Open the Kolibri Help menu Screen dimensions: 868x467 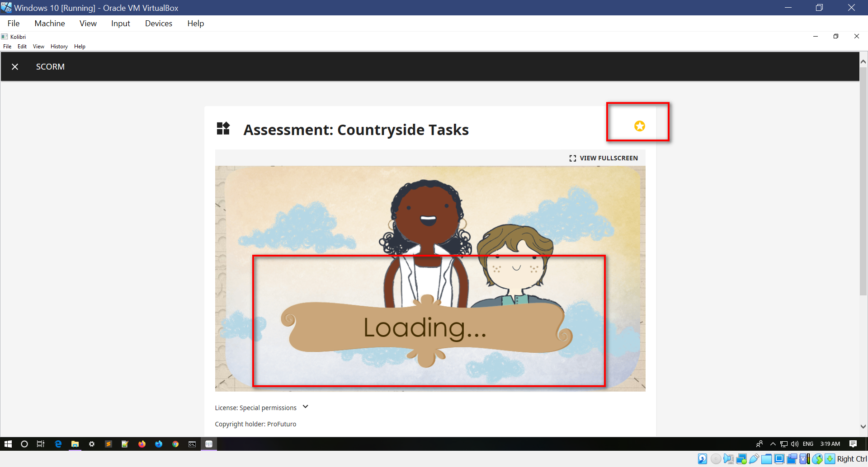pos(80,47)
